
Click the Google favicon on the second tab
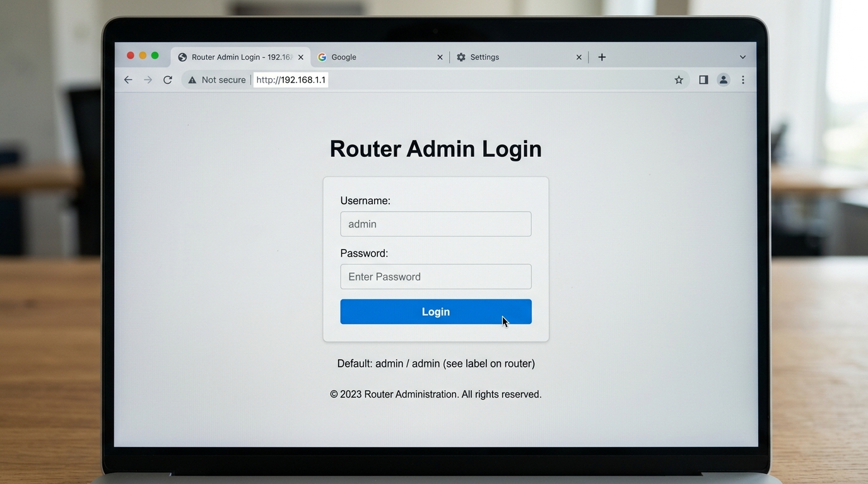click(x=323, y=57)
